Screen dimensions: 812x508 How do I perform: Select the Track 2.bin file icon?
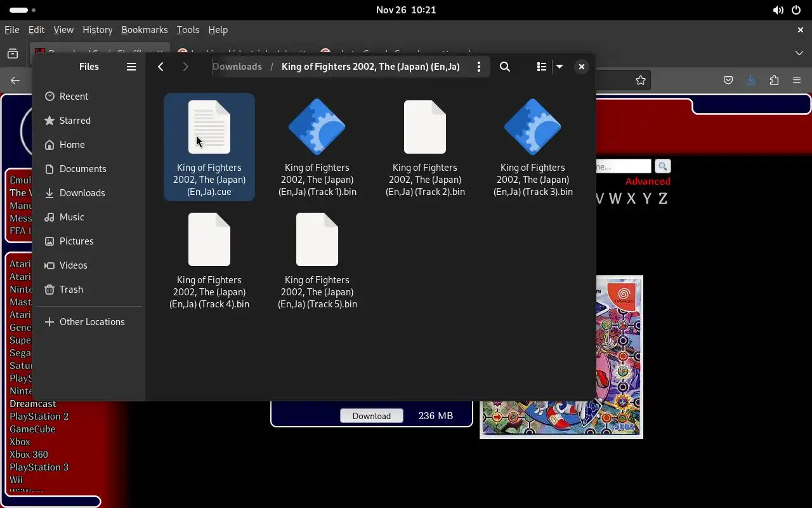point(425,127)
